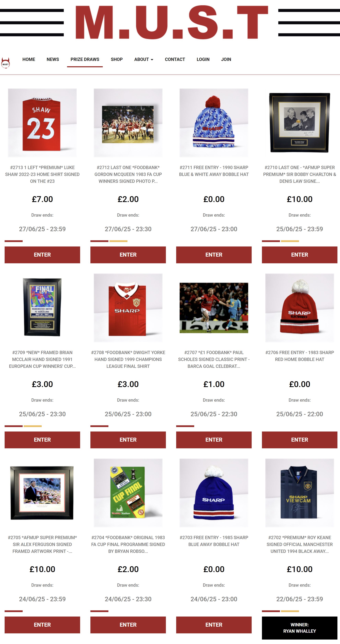Image resolution: width=340 pixels, height=644 pixels.
Task: Open the Shop menu item
Action: pos(117,60)
